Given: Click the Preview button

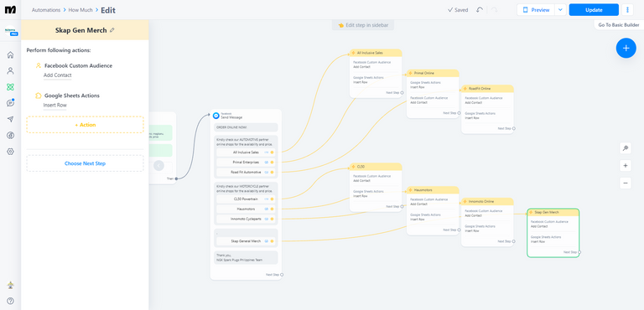Looking at the screenshot, I should (x=536, y=10).
